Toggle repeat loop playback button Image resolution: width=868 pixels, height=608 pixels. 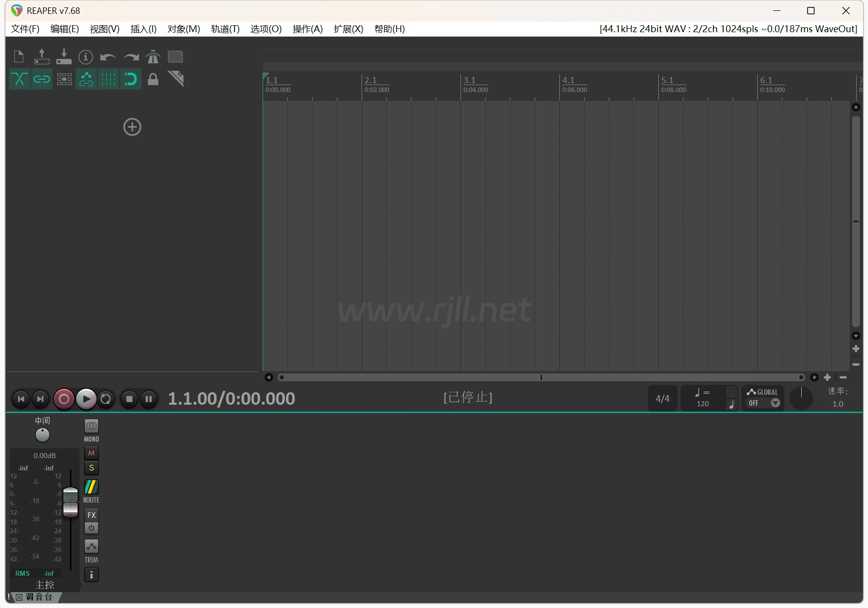tap(106, 399)
